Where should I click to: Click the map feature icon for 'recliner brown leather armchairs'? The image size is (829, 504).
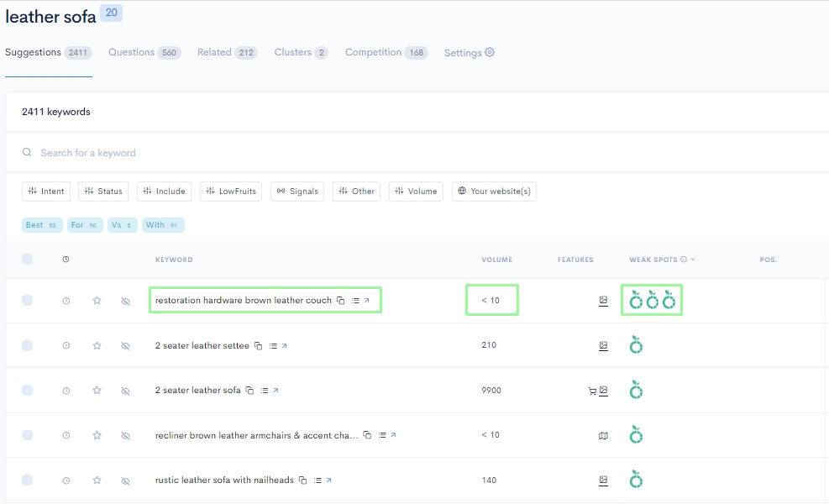pyautogui.click(x=603, y=436)
